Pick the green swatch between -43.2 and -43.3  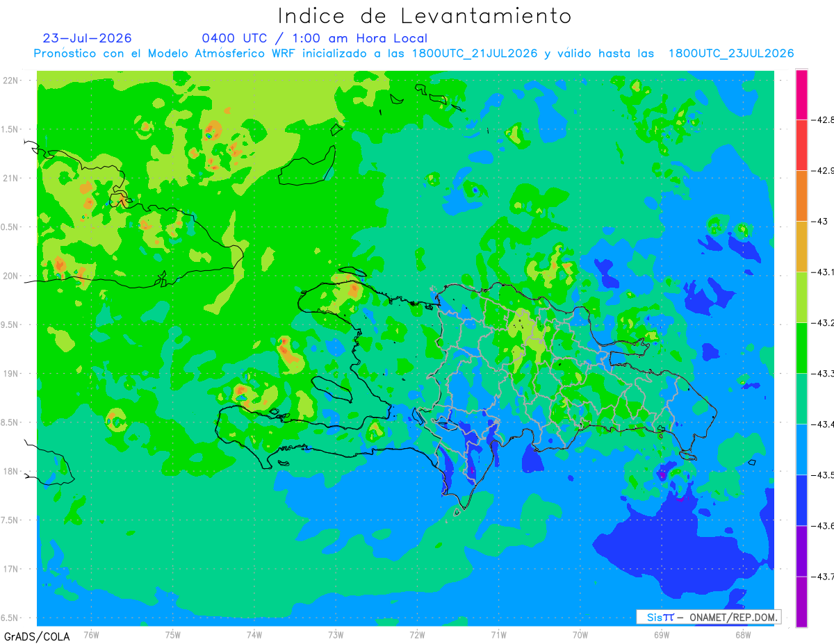coord(801,347)
